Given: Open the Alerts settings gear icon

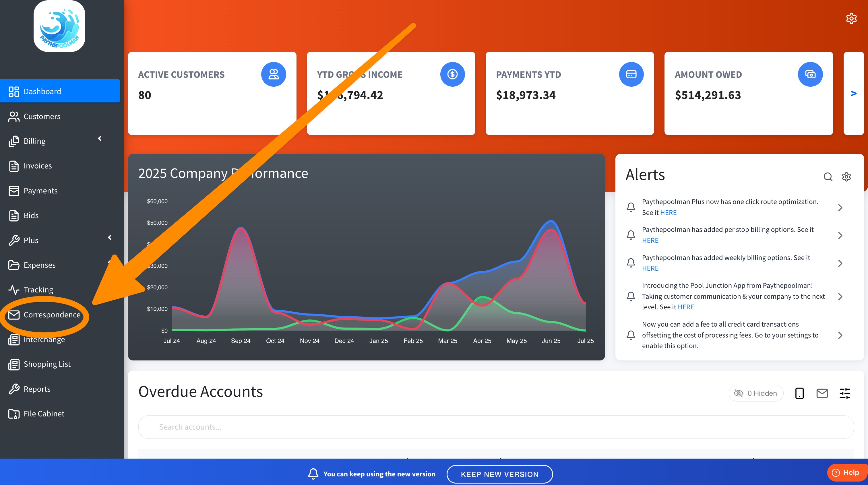Looking at the screenshot, I should pos(846,176).
